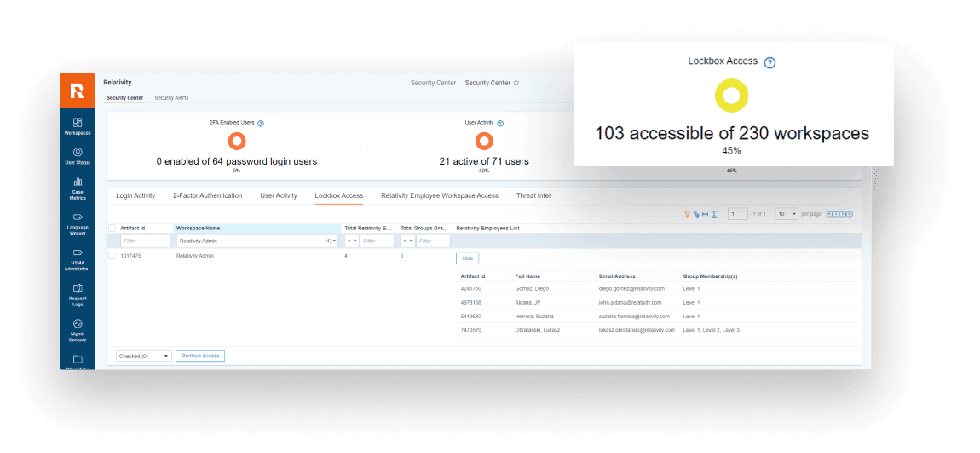980x453 pixels.
Task: Click the 2FA Enabled Users donut chart
Action: pyautogui.click(x=236, y=142)
